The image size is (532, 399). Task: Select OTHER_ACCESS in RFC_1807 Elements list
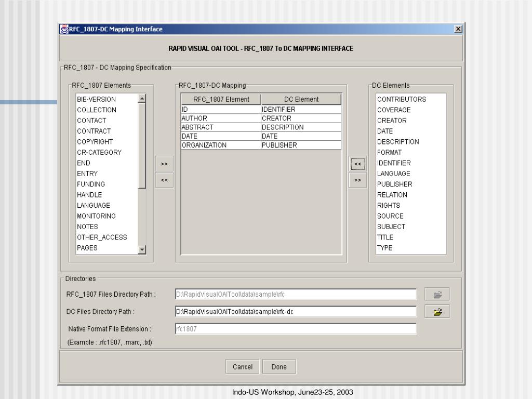(x=107, y=237)
